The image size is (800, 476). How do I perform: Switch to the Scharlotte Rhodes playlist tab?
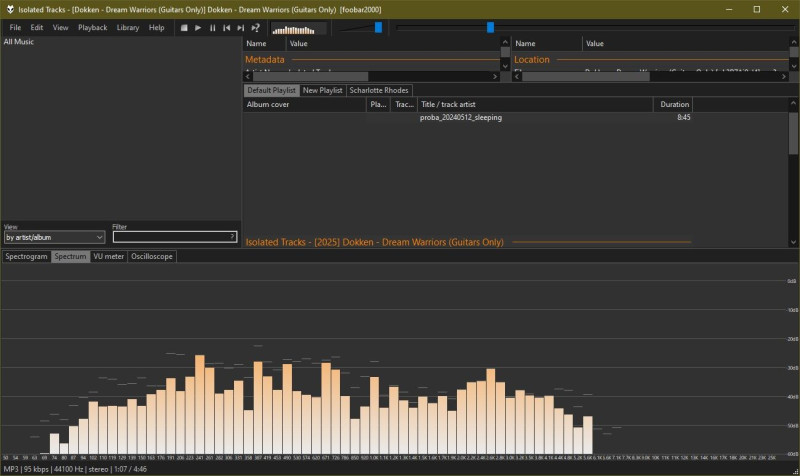pos(379,90)
